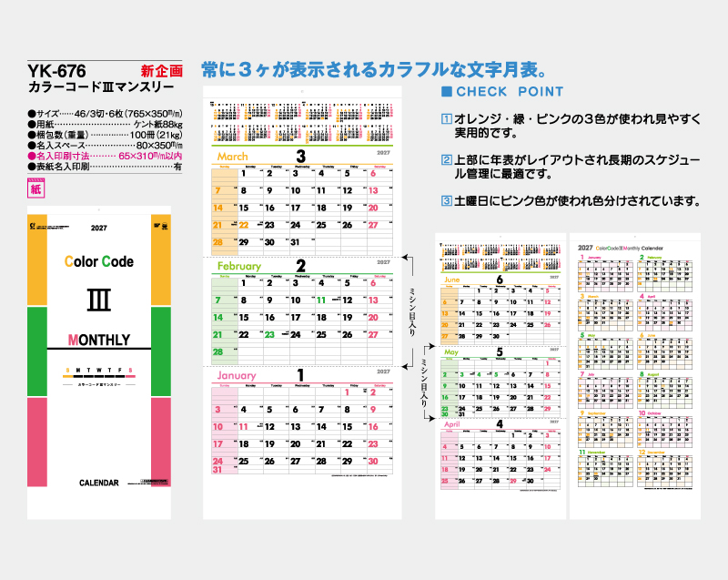Click the blue headline 常に3ヶが表示される
The image size is (728, 580).
(x=375, y=70)
